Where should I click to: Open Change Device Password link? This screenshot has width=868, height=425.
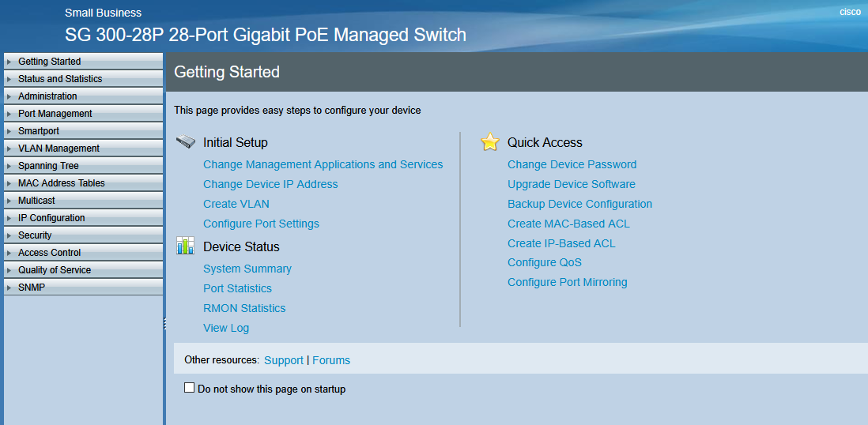tap(572, 164)
